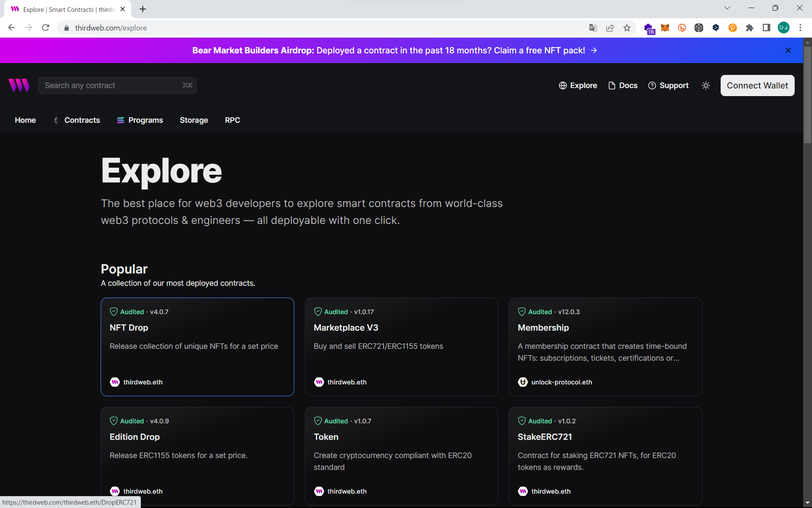
Task: Open the Chrome profile avatar menu
Action: point(783,28)
